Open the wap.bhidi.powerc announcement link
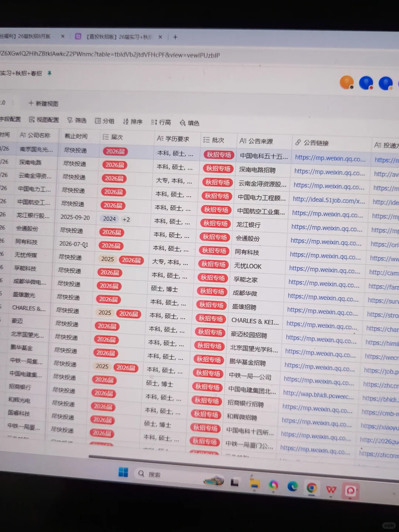399x532 pixels. (318, 395)
